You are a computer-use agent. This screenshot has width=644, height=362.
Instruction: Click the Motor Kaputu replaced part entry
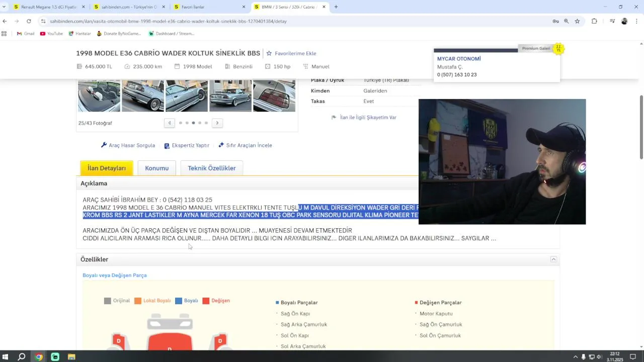click(436, 314)
